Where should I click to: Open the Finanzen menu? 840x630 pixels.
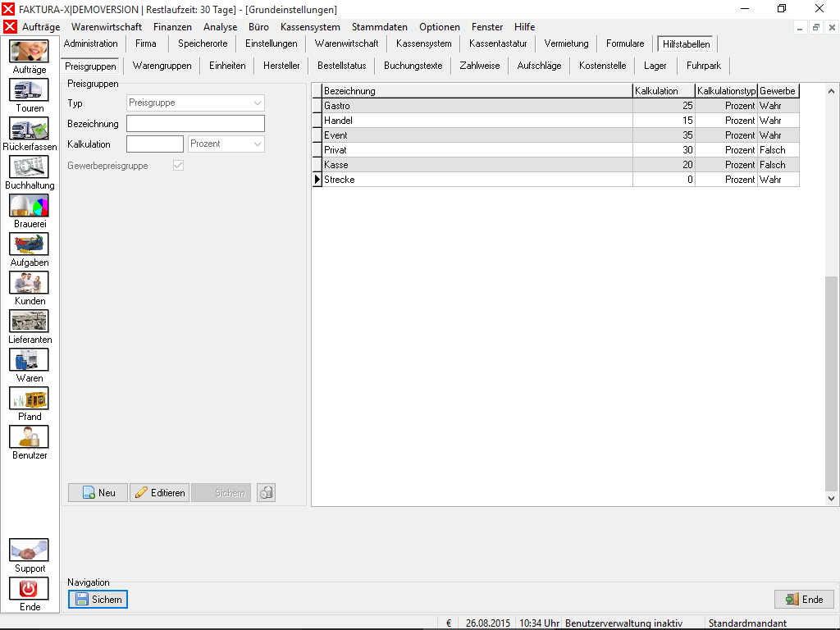(172, 27)
